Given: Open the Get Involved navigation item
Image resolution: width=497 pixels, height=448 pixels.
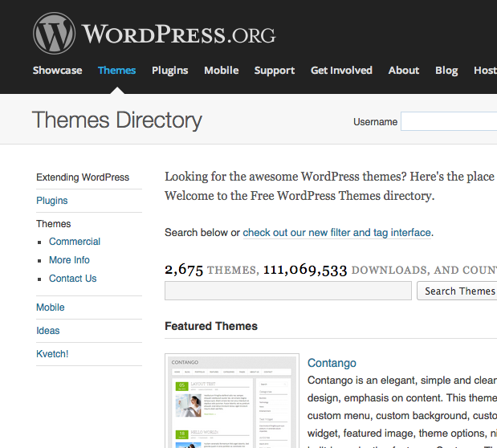Looking at the screenshot, I should coord(341,70).
